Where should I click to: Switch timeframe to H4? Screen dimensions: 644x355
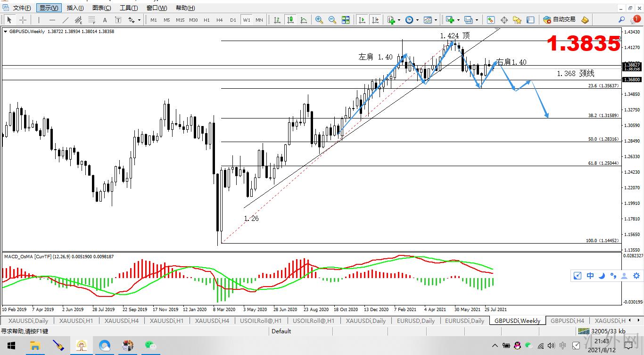tap(220, 20)
